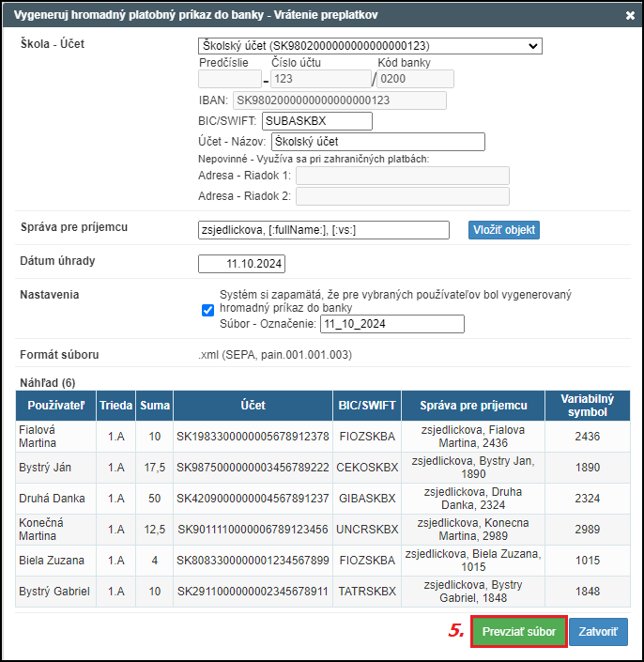Image resolution: width=644 pixels, height=662 pixels.
Task: Click the sum 4 cell
Action: coord(155,561)
